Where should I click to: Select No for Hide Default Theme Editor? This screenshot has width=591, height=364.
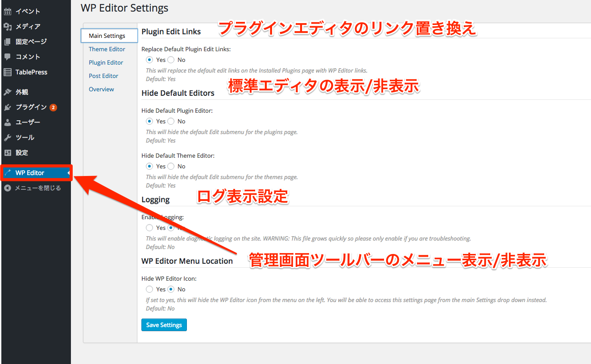pyautogui.click(x=171, y=166)
